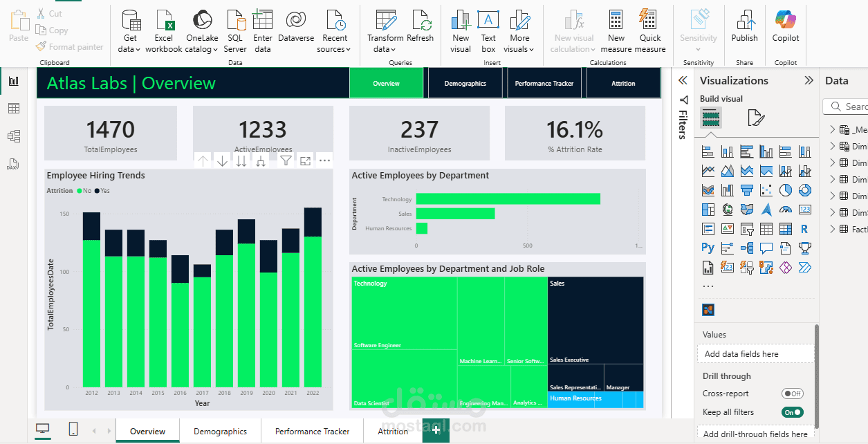Select the gauge visual icon
The height and width of the screenshot is (444, 868).
pyautogui.click(x=786, y=208)
